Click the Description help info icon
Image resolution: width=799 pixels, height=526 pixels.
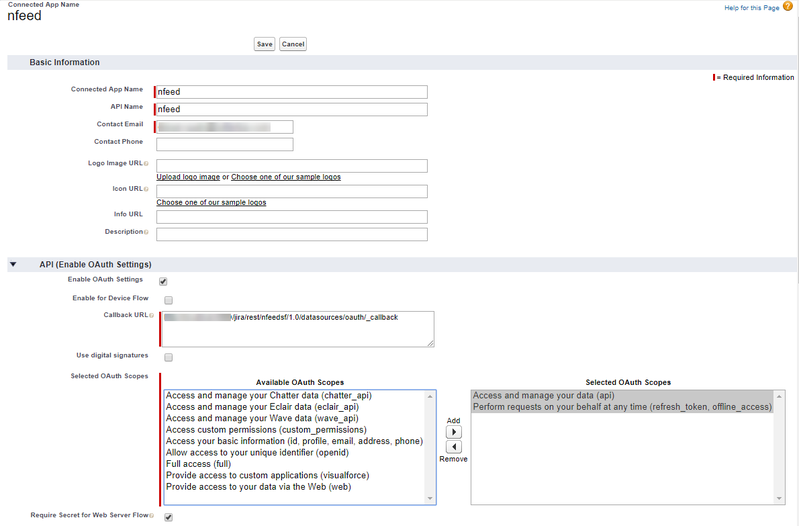[x=146, y=232]
